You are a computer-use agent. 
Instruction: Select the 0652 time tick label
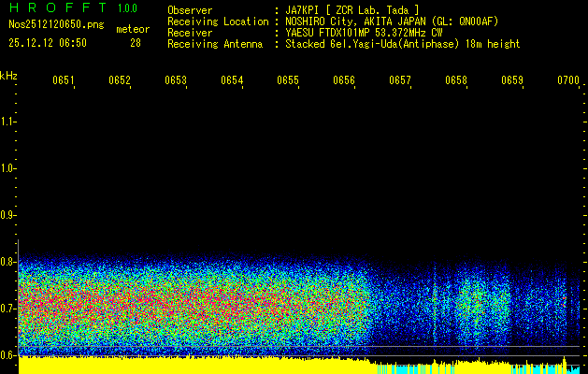(120, 81)
